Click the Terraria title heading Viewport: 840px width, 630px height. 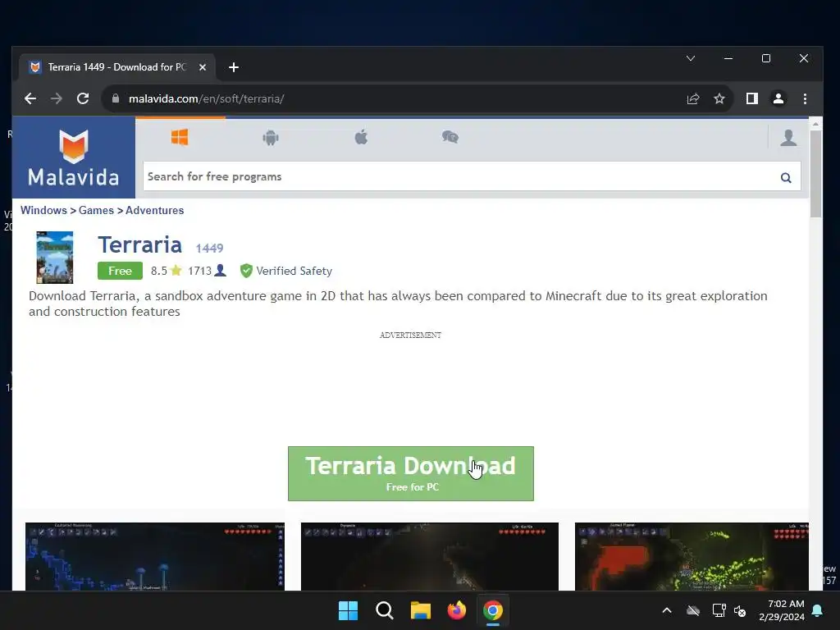click(139, 244)
